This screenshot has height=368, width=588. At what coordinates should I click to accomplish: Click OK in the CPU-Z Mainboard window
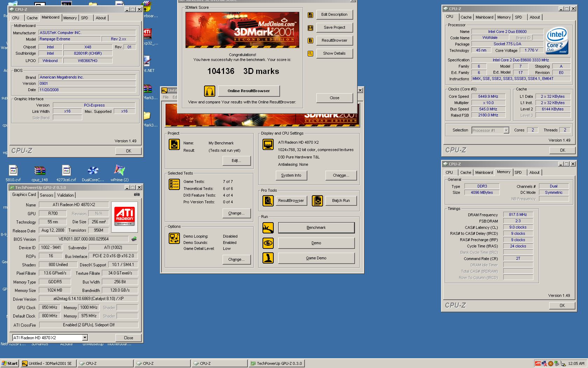point(128,151)
